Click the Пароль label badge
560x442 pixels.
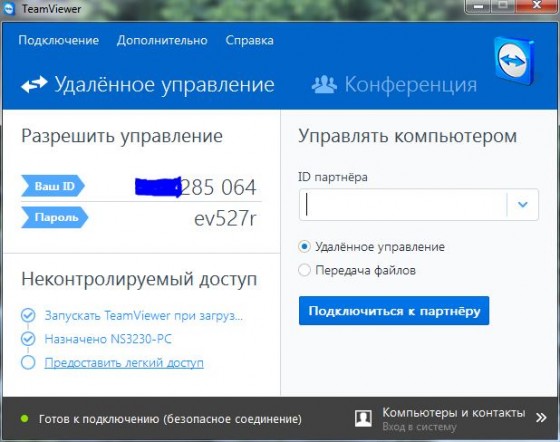click(55, 217)
